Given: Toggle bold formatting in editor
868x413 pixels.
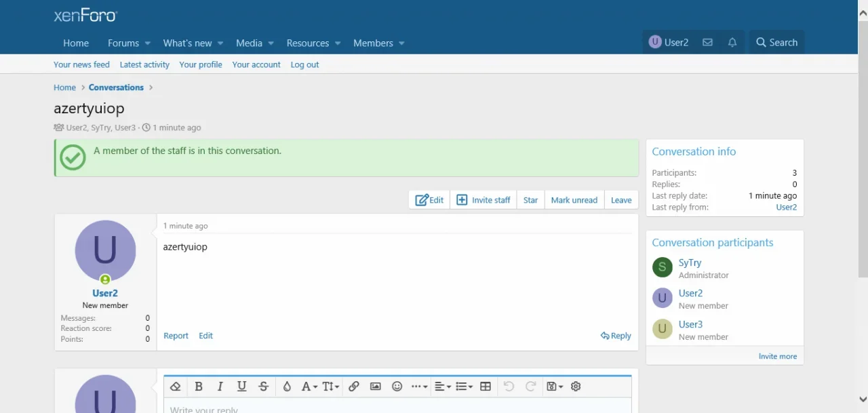Looking at the screenshot, I should click(199, 387).
